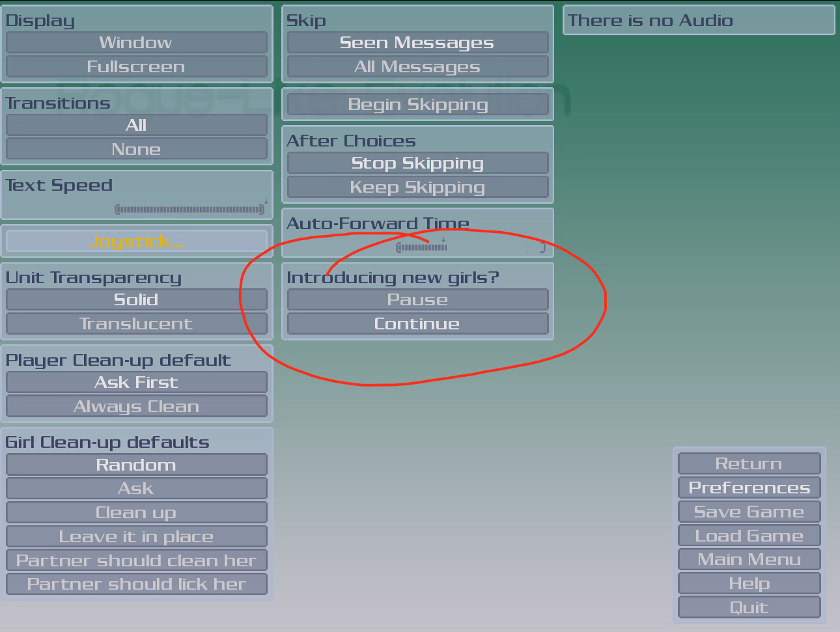Quit the game

tap(749, 607)
